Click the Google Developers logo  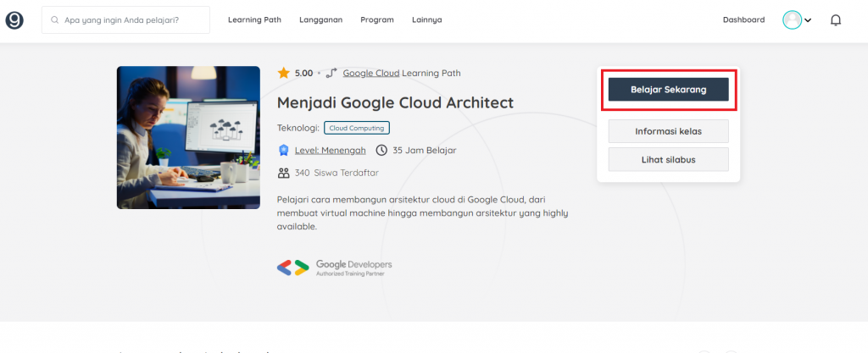pos(335,268)
